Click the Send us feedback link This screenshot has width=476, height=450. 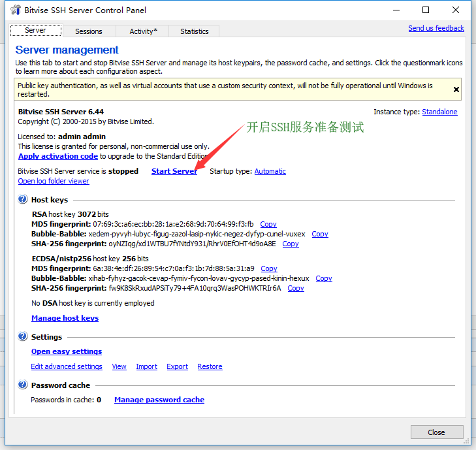click(436, 28)
